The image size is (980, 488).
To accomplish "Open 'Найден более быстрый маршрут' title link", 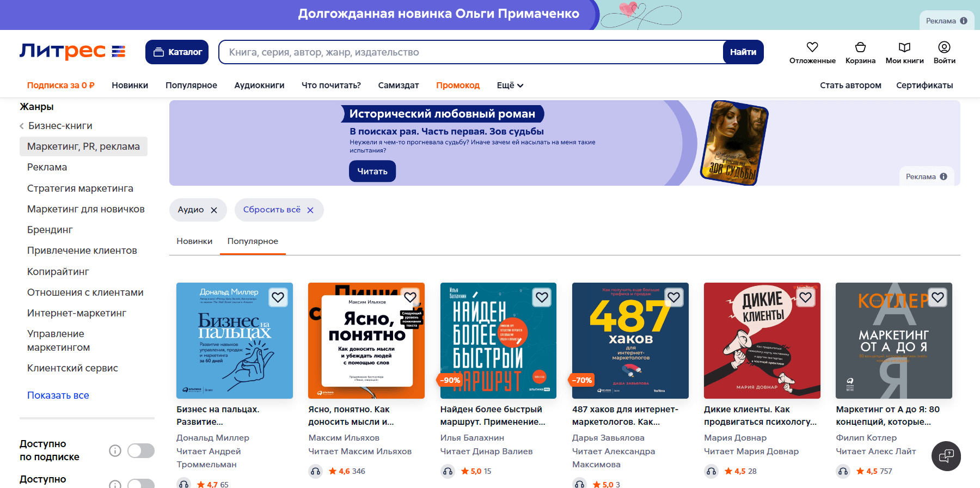I will [x=493, y=416].
